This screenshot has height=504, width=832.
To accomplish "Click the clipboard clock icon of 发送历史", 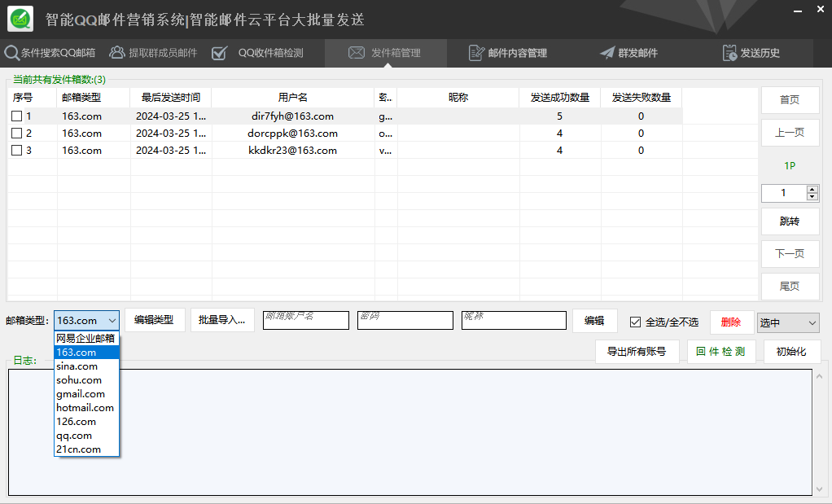I will click(729, 53).
